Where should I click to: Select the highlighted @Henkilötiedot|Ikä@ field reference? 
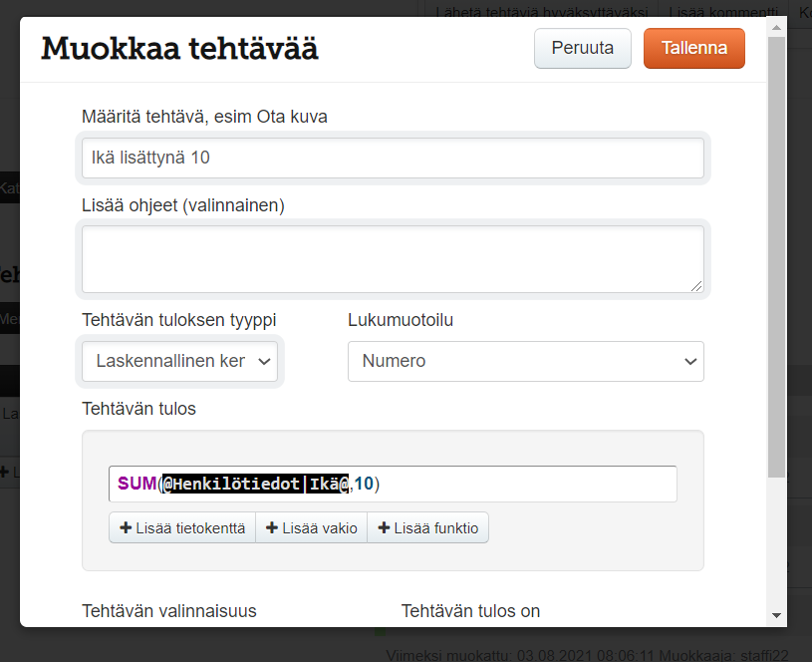(x=256, y=484)
